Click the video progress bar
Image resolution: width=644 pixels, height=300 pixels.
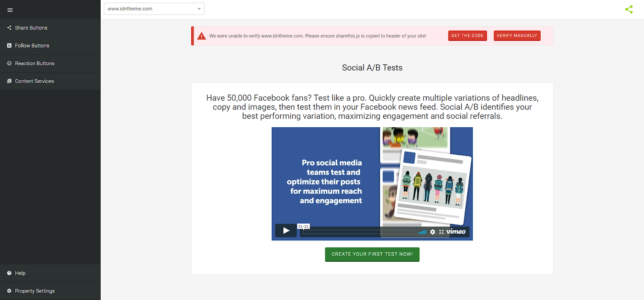[359, 232]
